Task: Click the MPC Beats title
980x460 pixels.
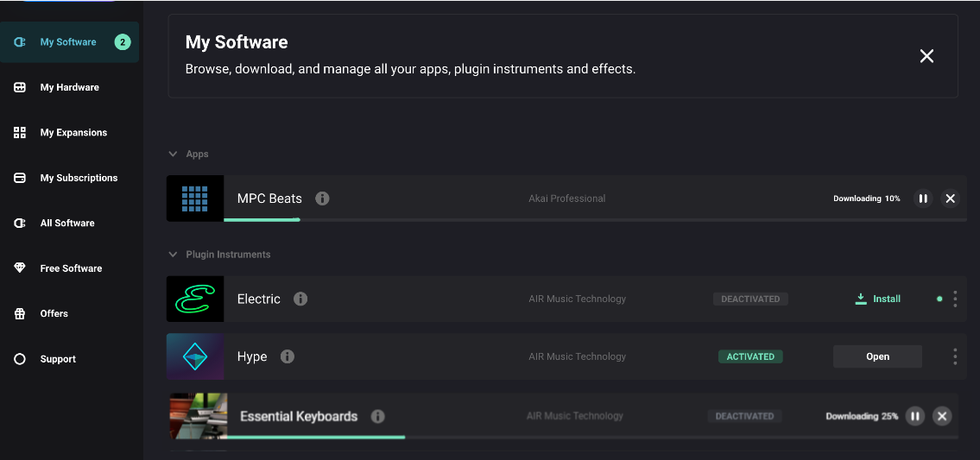Action: [x=269, y=198]
